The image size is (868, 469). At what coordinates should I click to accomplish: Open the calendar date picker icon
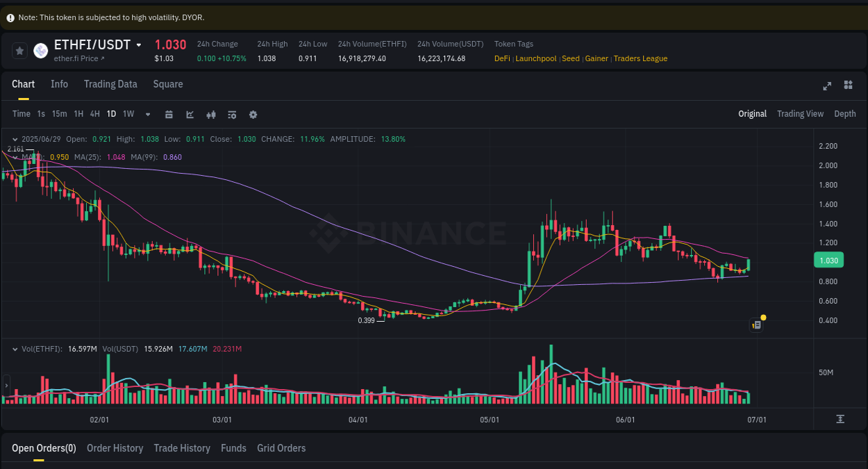(x=169, y=115)
